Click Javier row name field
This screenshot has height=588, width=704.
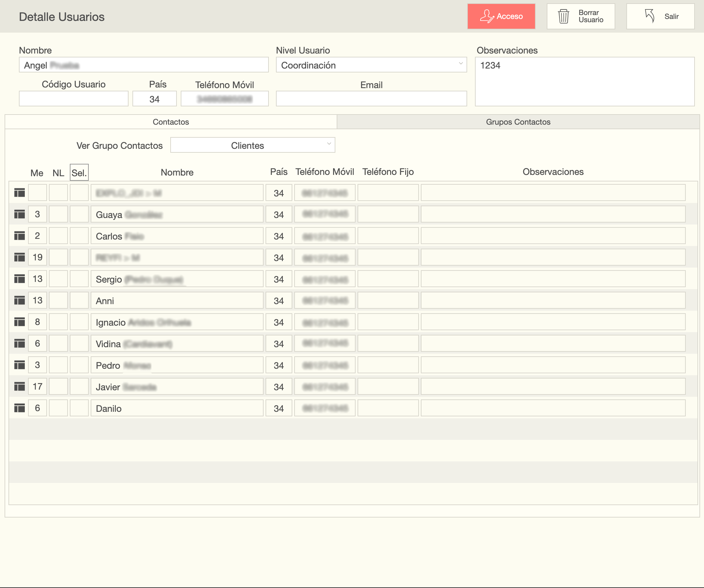[177, 387]
